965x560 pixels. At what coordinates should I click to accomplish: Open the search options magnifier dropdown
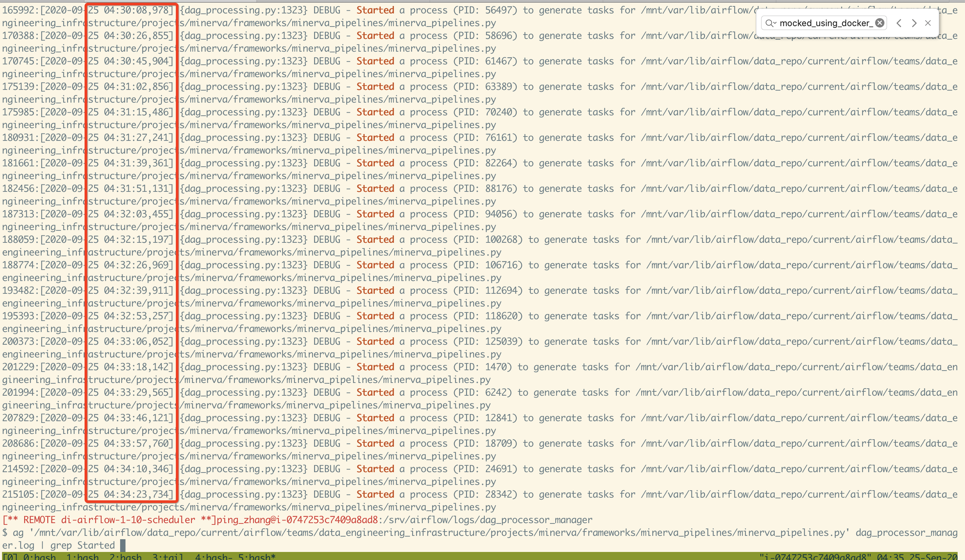770,23
